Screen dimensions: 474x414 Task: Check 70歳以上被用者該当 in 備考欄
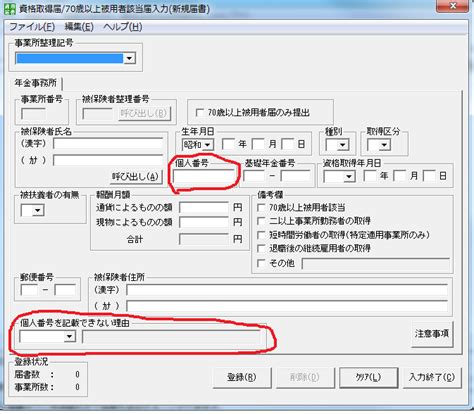261,208
